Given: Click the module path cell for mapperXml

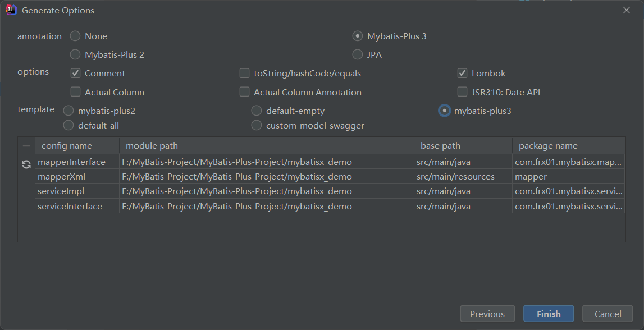Looking at the screenshot, I should (267, 176).
